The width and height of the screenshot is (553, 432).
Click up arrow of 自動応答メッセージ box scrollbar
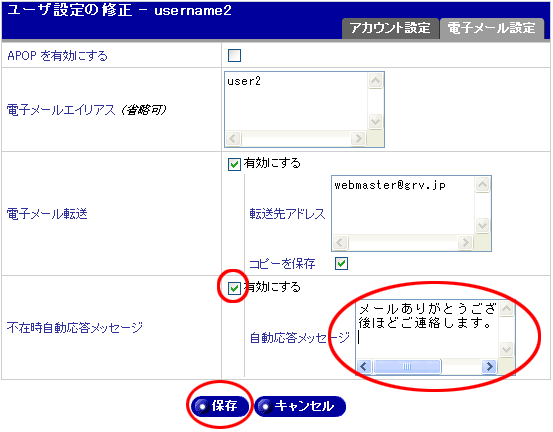(x=507, y=309)
